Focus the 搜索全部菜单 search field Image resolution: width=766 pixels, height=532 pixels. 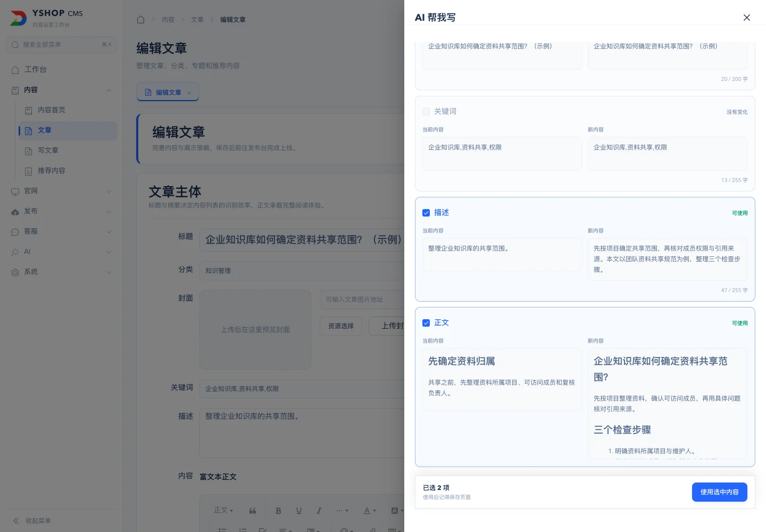[x=62, y=45]
